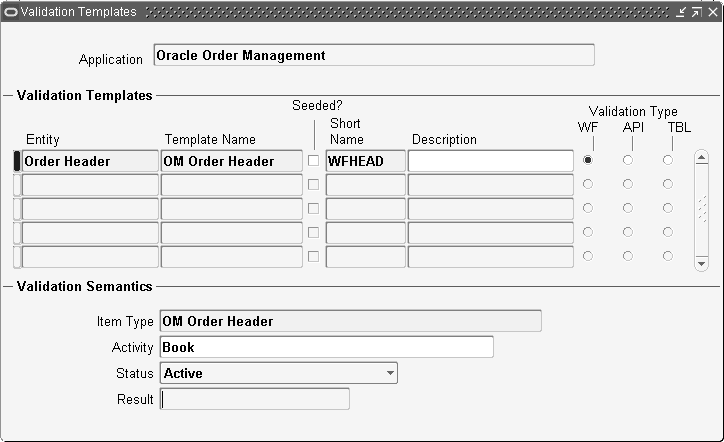Open the Status dropdown showing Active
724x442 pixels.
[x=279, y=373]
